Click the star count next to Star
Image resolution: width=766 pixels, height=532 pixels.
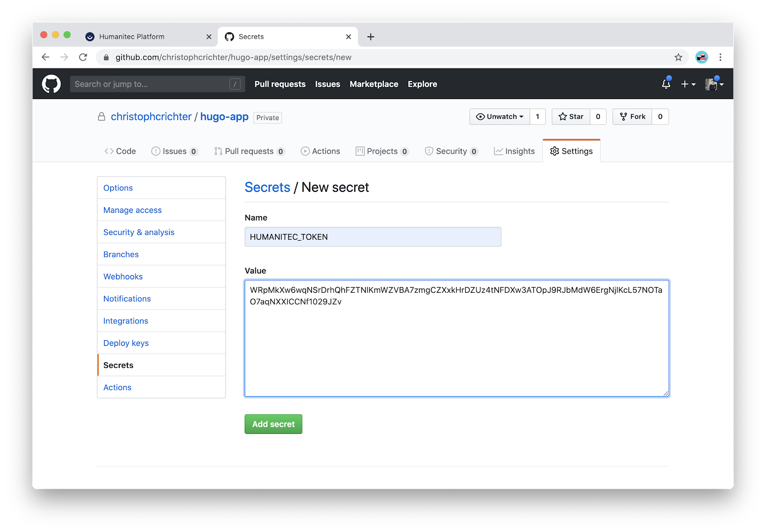pos(598,117)
